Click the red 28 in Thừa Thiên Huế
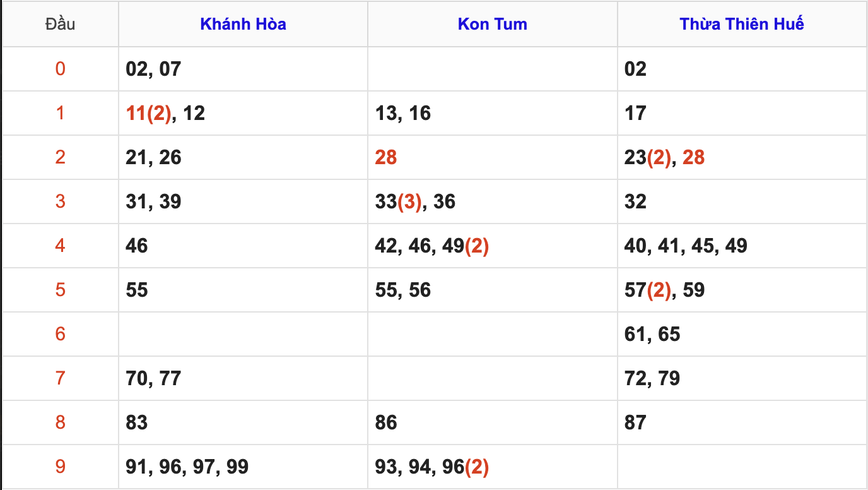 tap(693, 157)
